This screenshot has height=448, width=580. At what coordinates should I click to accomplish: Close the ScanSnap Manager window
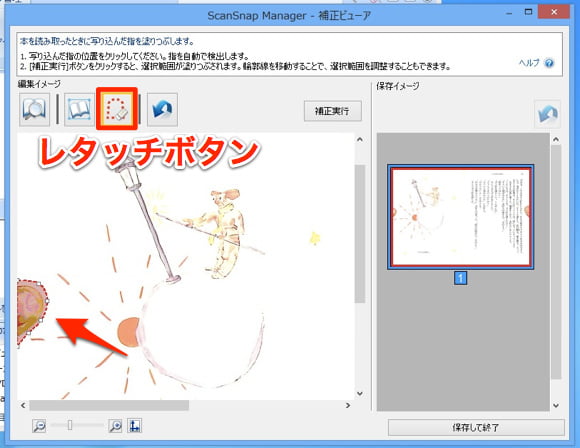pos(554,12)
